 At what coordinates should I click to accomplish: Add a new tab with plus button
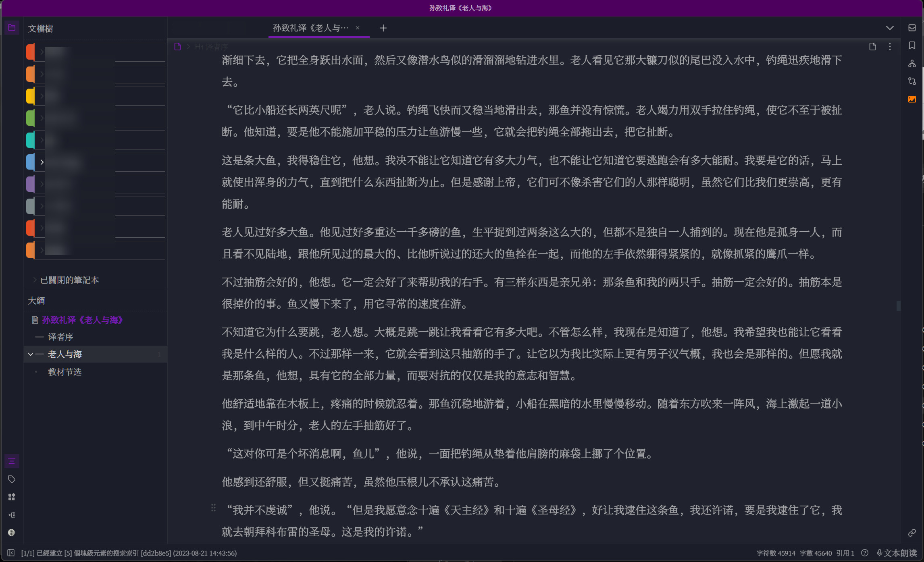coord(383,28)
